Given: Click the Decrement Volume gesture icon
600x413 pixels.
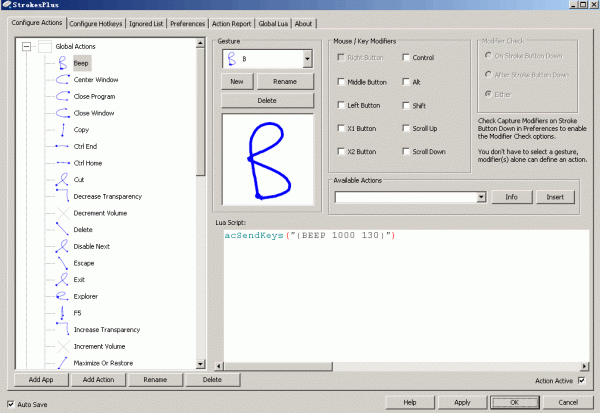Looking at the screenshot, I should pyautogui.click(x=63, y=213).
